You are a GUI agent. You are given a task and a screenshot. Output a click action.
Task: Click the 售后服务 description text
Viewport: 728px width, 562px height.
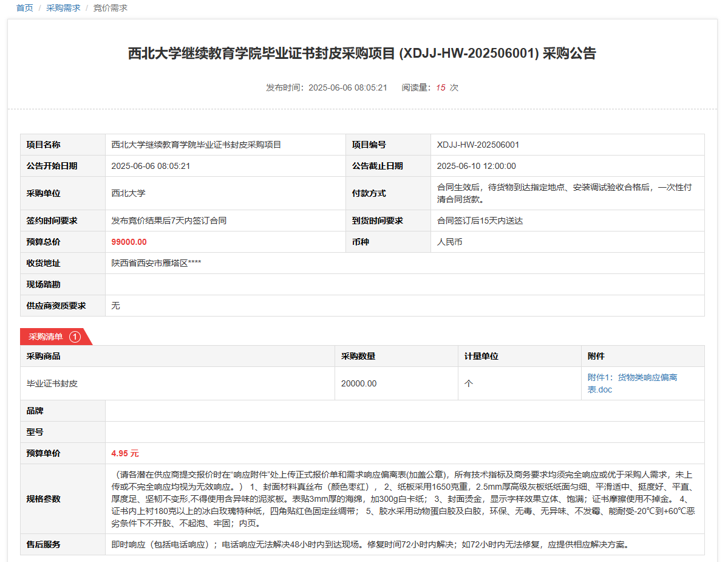coord(369,544)
